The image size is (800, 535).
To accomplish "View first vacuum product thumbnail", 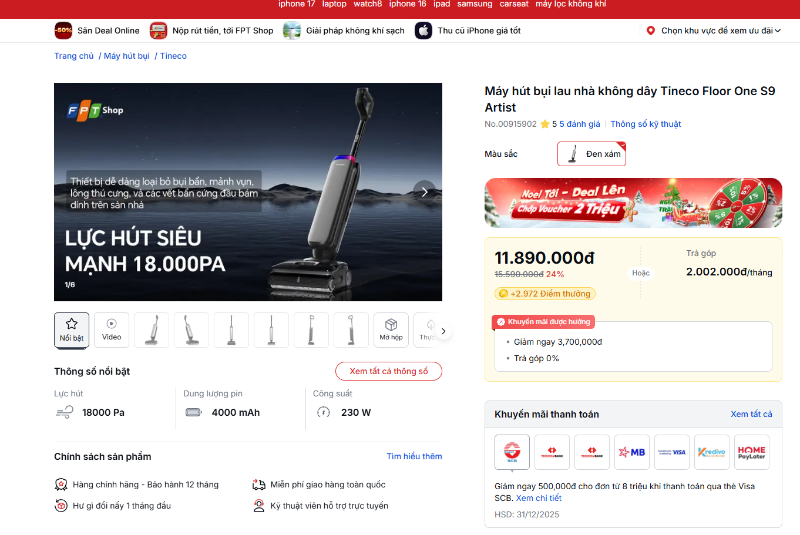I will 152,330.
